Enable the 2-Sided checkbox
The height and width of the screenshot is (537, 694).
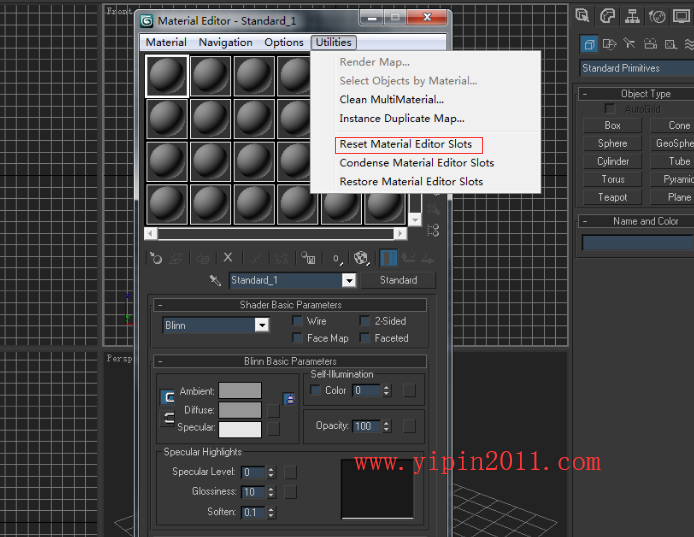point(365,321)
